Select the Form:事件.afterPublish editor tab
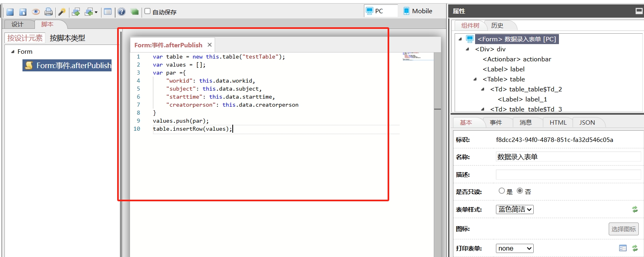 click(x=168, y=45)
